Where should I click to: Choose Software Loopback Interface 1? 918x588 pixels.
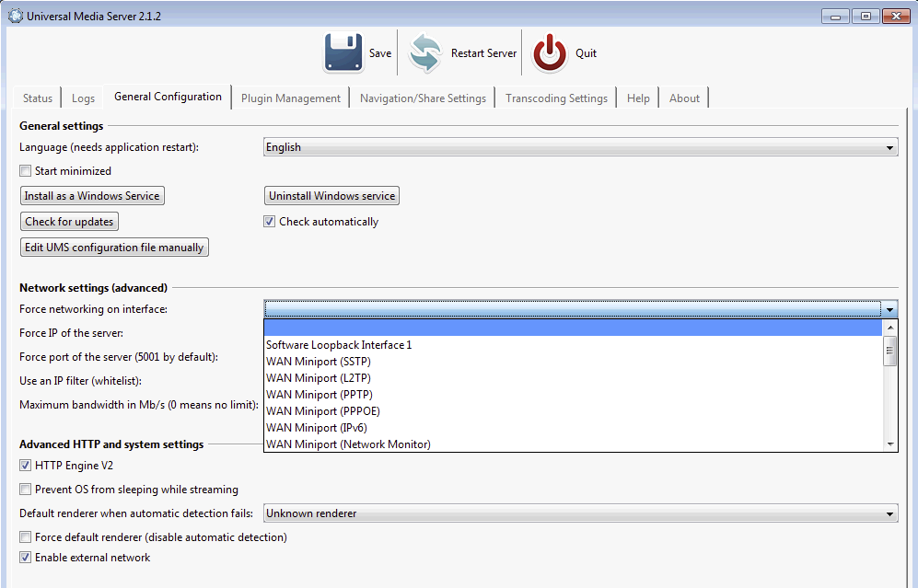pyautogui.click(x=573, y=345)
